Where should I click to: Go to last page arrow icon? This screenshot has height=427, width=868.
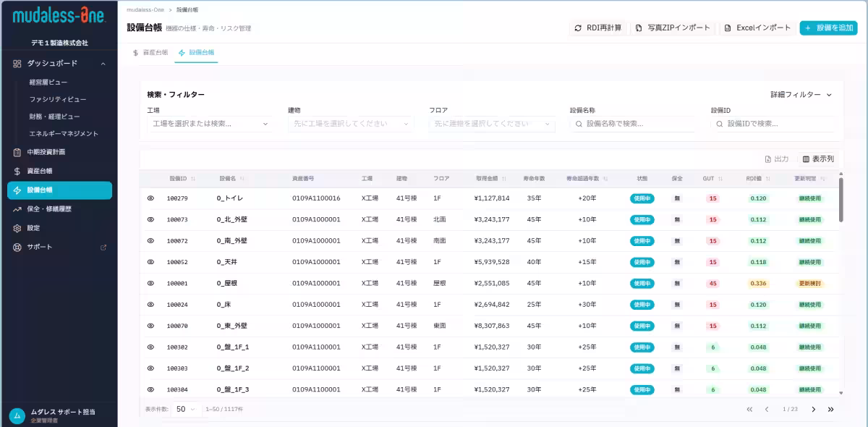pos(830,410)
